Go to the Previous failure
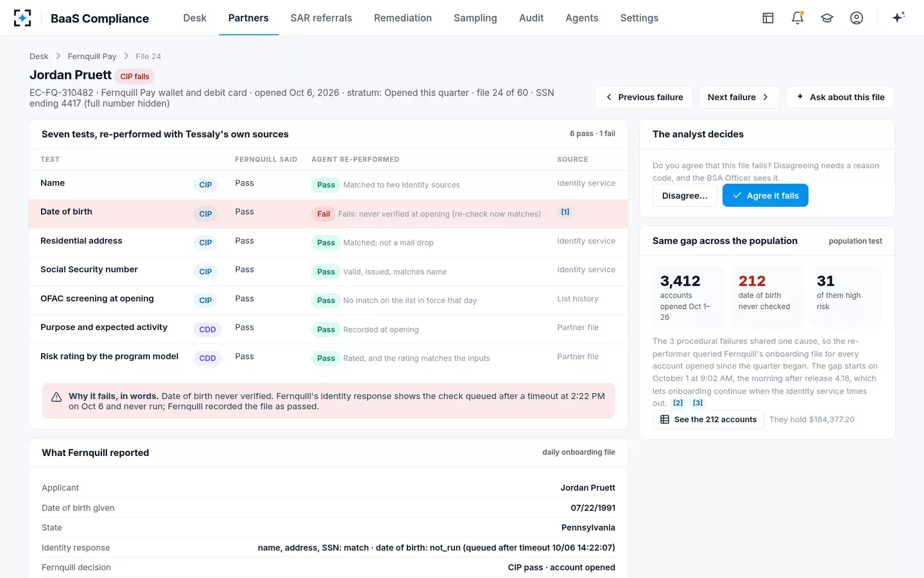This screenshot has width=924, height=578. pos(644,97)
